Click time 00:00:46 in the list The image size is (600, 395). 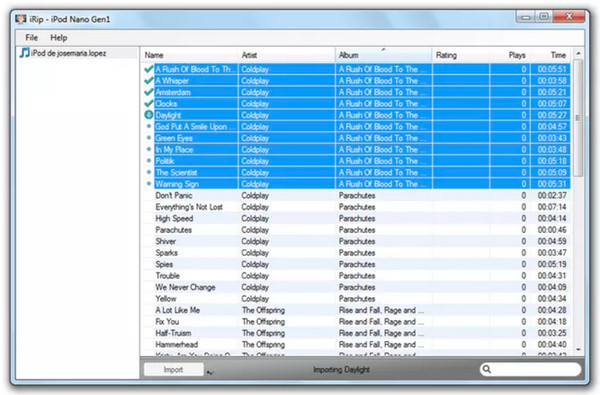(552, 230)
